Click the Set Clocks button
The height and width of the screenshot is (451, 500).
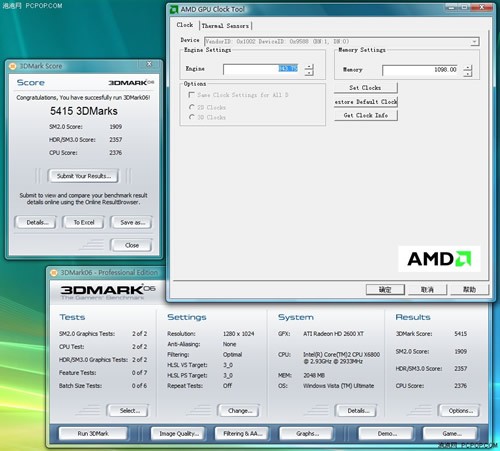(365, 88)
